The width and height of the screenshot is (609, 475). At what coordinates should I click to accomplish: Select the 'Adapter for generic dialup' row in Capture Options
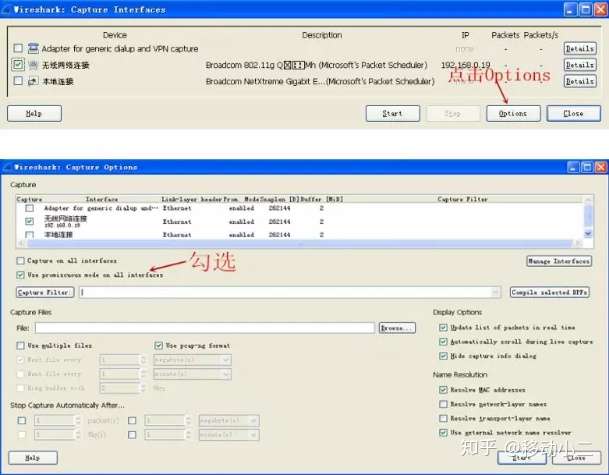[x=299, y=209]
